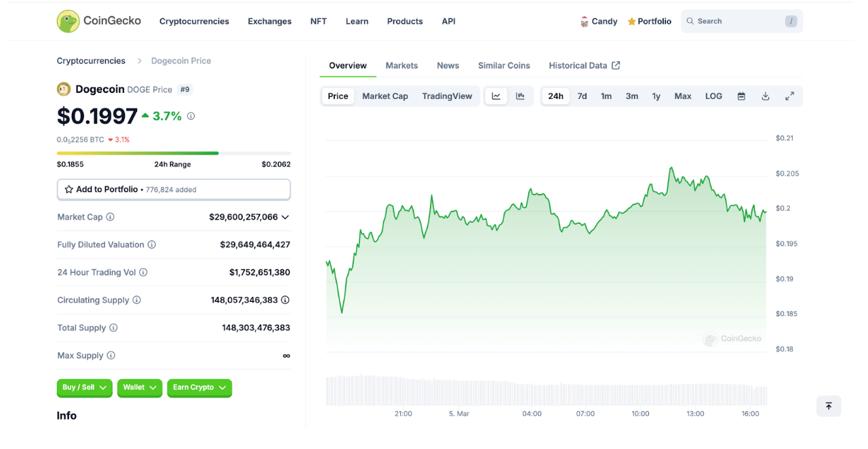Open the Portfolio link in header
This screenshot has width=868, height=449.
649,21
